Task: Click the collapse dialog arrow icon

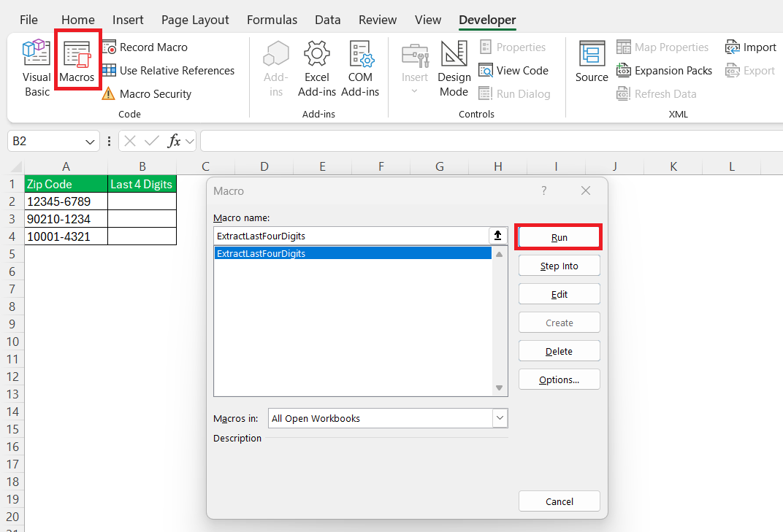Action: (x=498, y=236)
